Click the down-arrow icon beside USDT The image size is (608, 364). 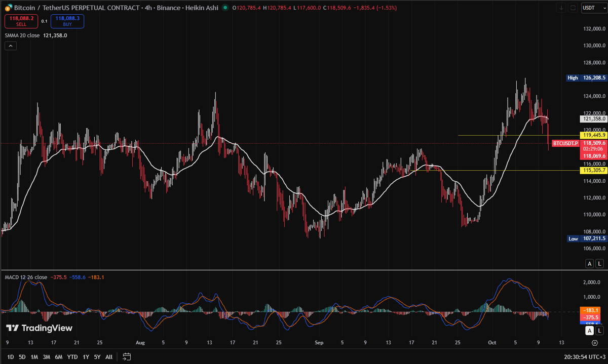(561, 8)
